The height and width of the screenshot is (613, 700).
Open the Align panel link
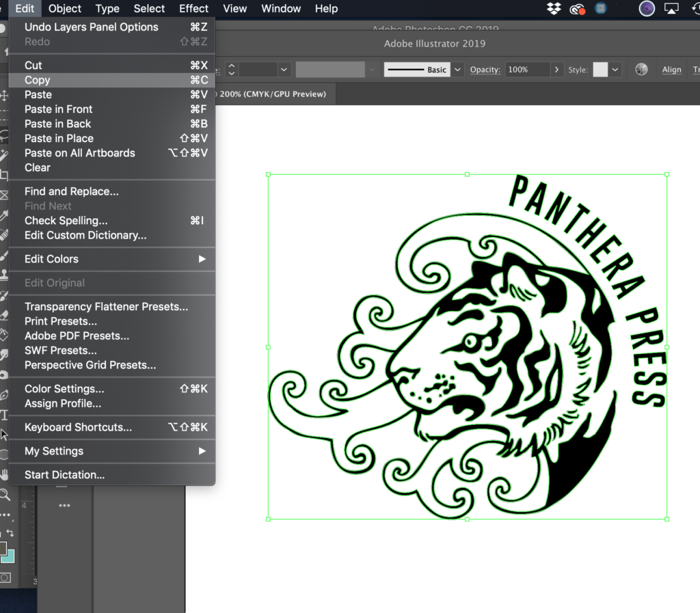(671, 70)
